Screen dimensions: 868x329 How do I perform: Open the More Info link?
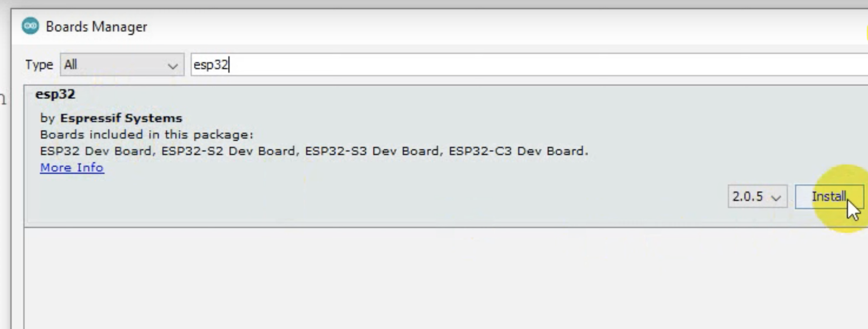(72, 167)
